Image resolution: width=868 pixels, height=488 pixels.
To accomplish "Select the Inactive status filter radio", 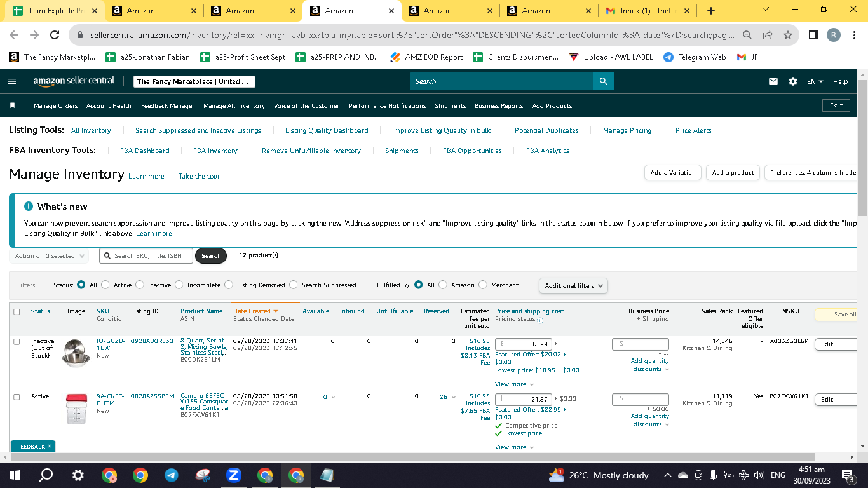I will [x=140, y=285].
